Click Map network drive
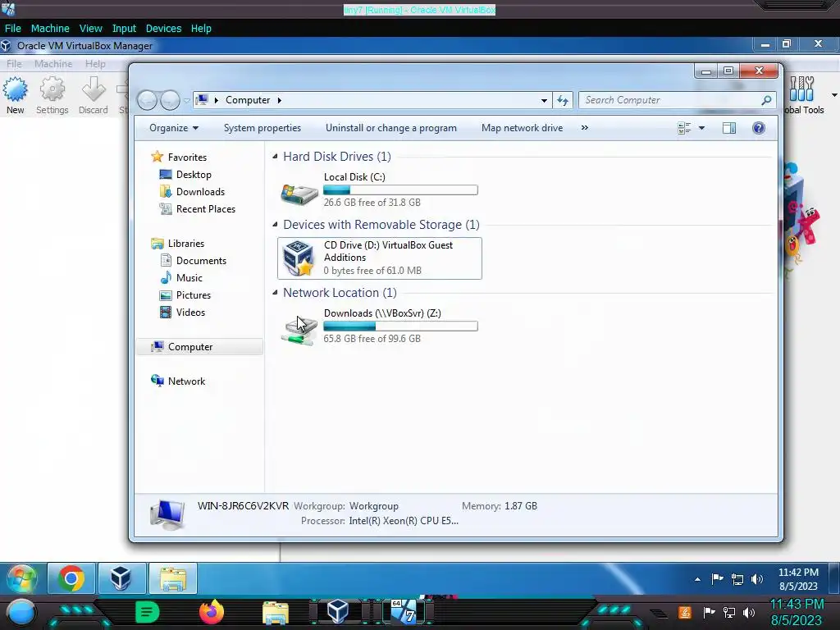 click(x=522, y=128)
